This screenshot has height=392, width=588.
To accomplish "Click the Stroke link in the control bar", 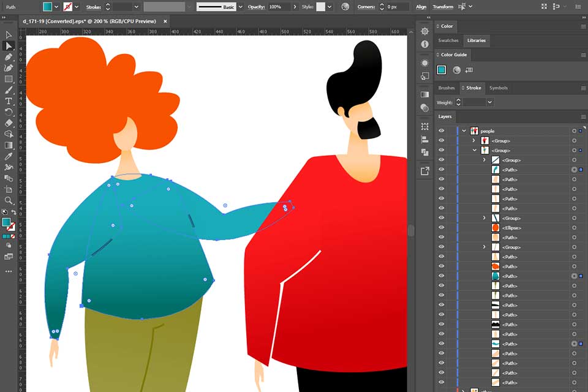I will pyautogui.click(x=93, y=7).
